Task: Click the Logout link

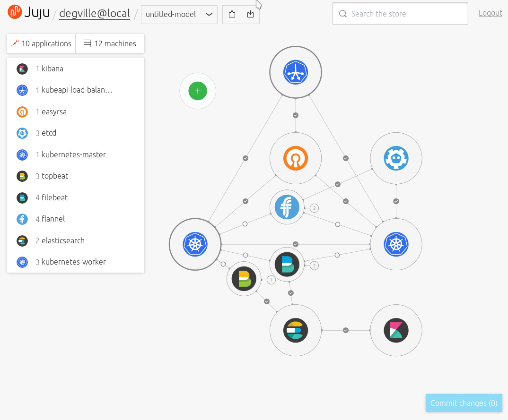Action: (x=490, y=13)
